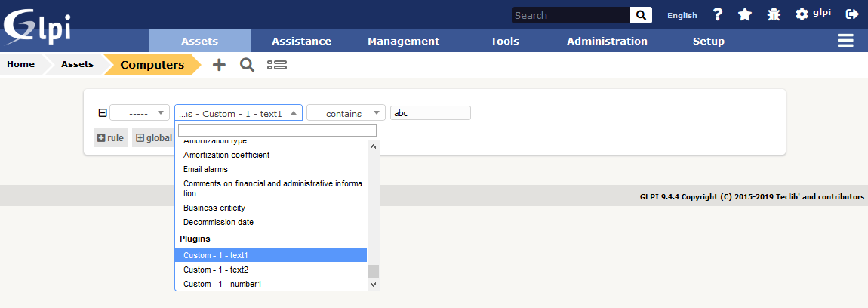Open the Administration menu
Screen dimensions: 868x308
point(607,41)
